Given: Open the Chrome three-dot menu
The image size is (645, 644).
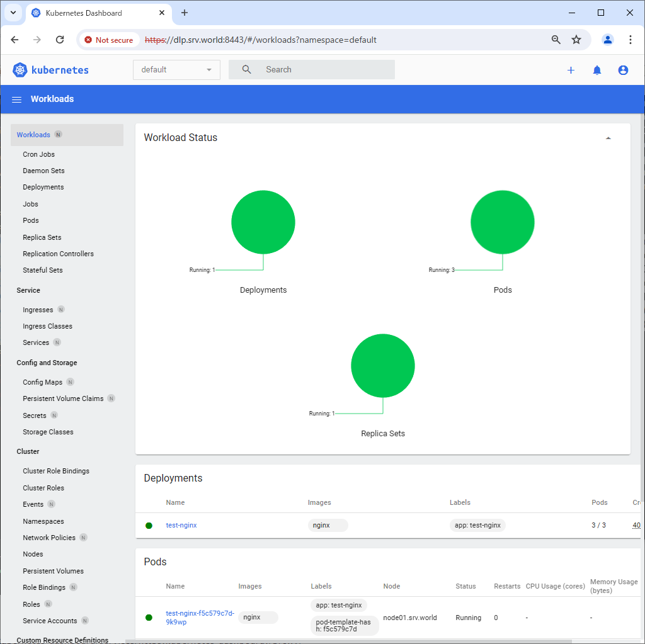Looking at the screenshot, I should (x=631, y=40).
